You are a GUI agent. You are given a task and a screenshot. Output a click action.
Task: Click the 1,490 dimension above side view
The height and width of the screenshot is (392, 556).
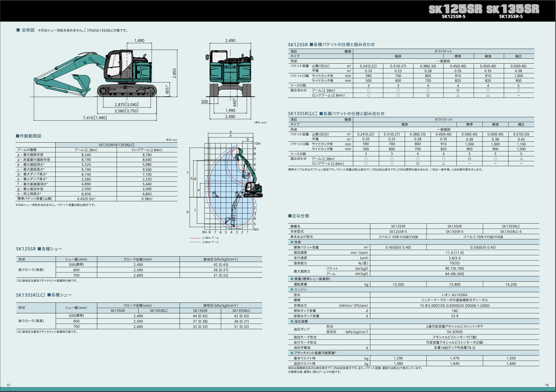coord(139,41)
